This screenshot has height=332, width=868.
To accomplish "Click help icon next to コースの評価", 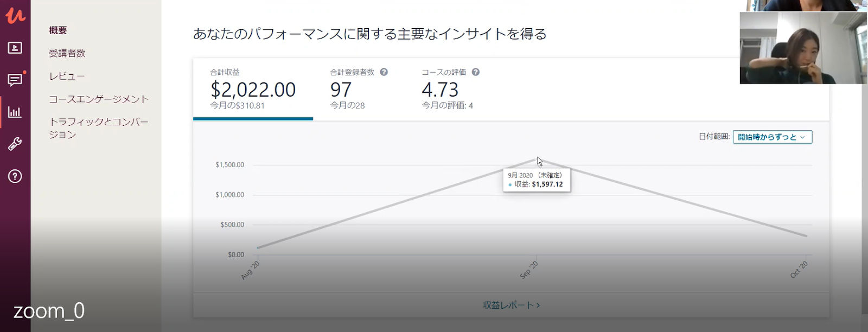I will click(476, 72).
